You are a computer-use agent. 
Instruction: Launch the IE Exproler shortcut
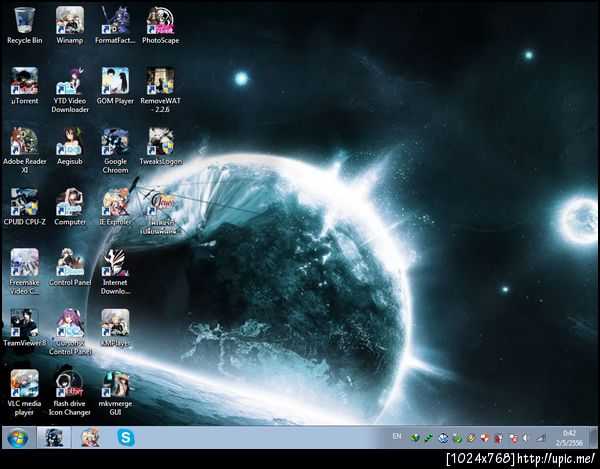(115, 207)
